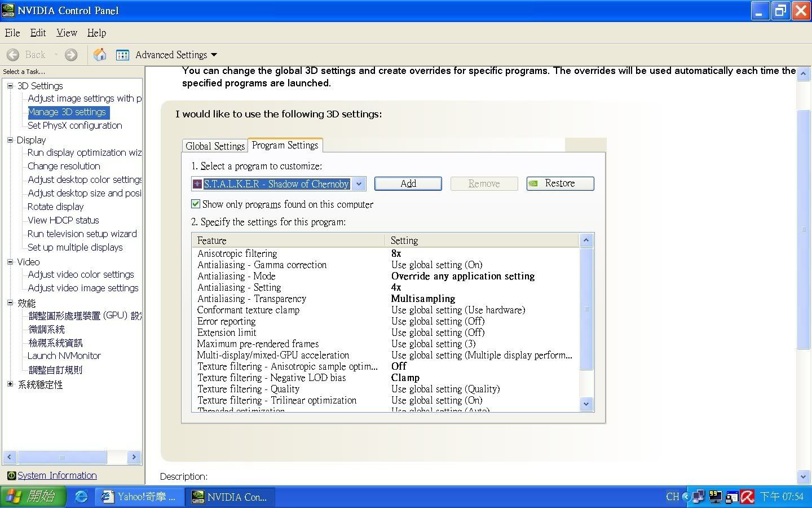Click the Advanced Settings view icon

click(122, 55)
